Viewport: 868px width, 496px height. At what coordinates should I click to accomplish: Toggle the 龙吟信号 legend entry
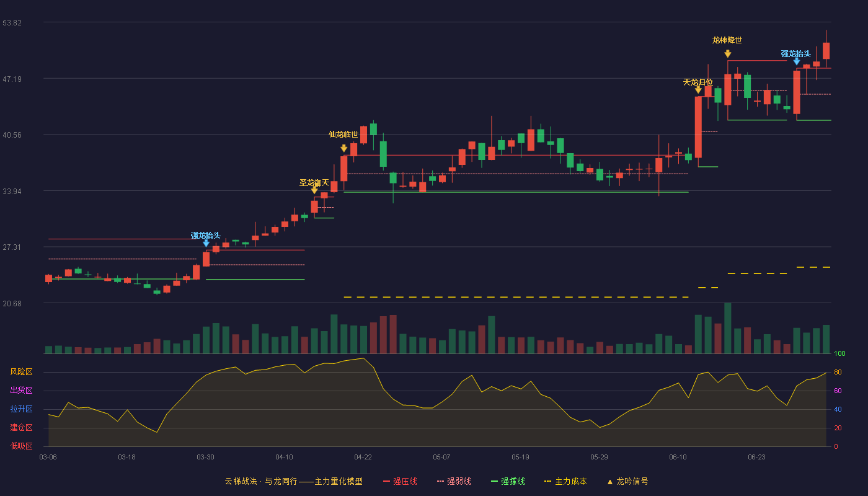(627, 481)
